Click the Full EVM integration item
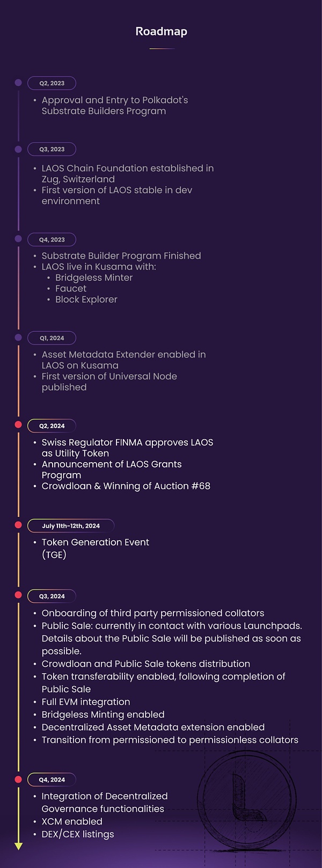This screenshot has width=322, height=868. point(86,702)
